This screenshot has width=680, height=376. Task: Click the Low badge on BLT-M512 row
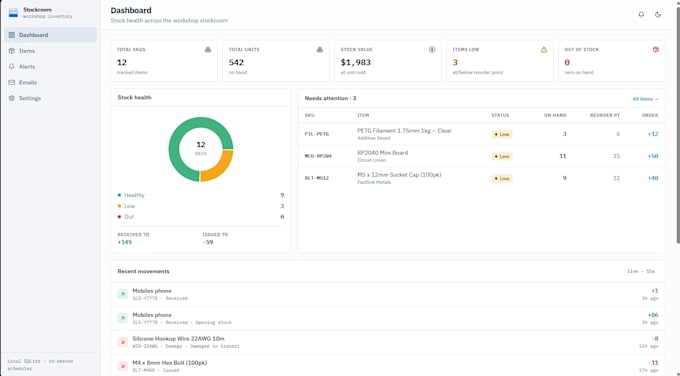pyautogui.click(x=502, y=178)
